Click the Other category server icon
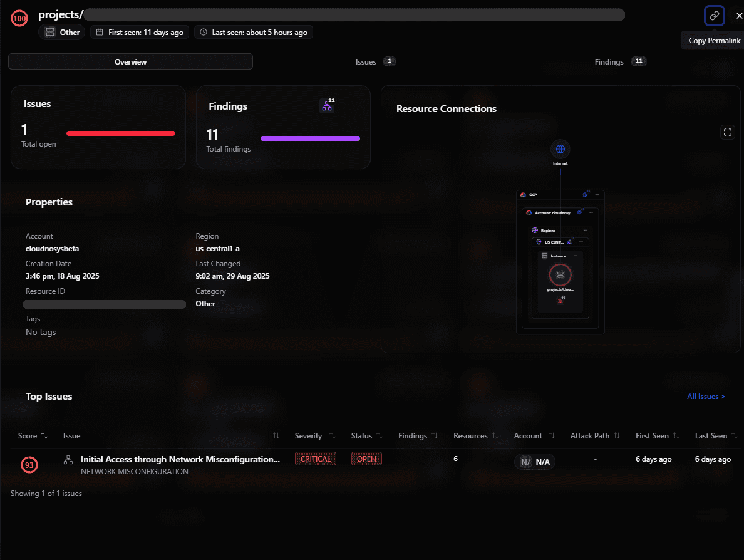The image size is (744, 560). tap(50, 32)
